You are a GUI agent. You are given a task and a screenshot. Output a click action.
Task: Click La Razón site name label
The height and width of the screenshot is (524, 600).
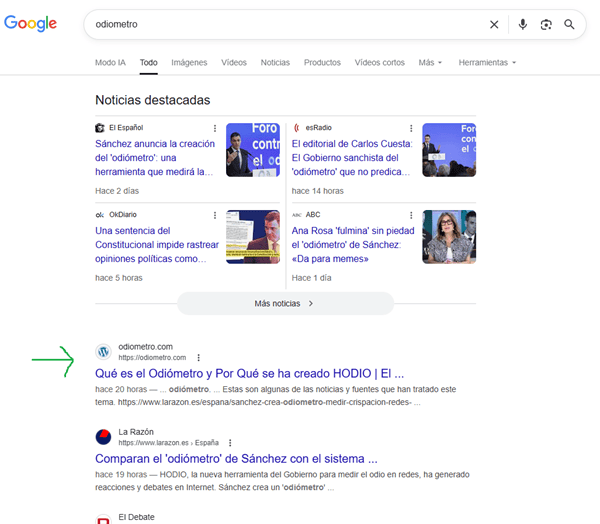pos(136,432)
